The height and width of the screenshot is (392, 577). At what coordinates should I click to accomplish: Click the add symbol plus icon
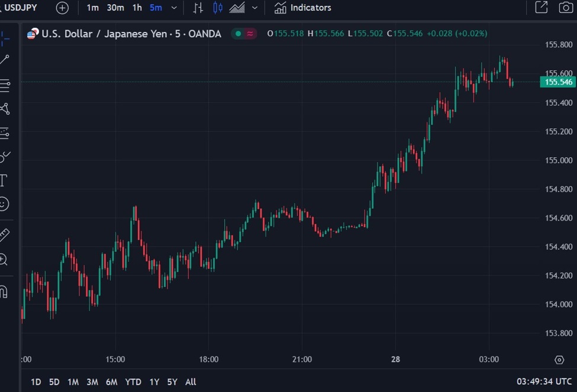(x=62, y=8)
